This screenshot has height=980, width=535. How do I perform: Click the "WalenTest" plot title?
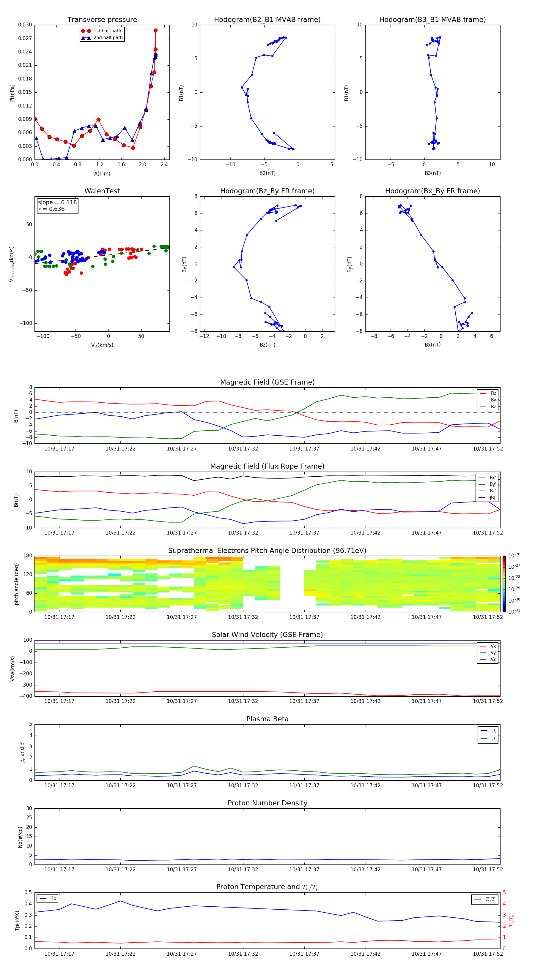tap(102, 191)
